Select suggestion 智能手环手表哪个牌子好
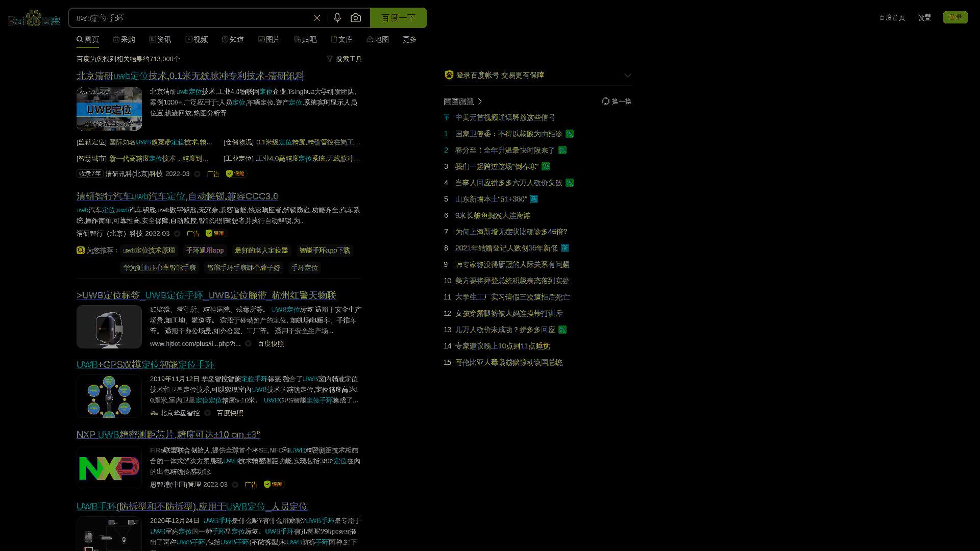The image size is (980, 551). pyautogui.click(x=243, y=268)
